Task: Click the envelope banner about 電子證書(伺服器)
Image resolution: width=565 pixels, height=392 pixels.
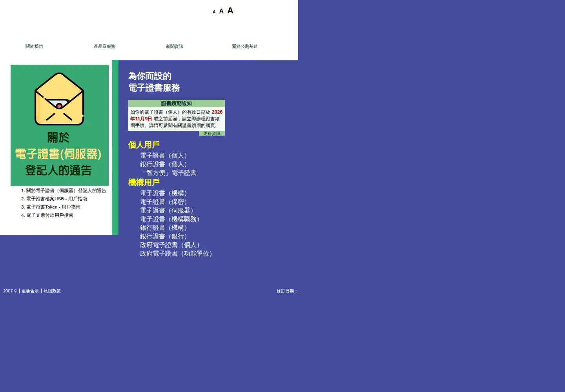Action: pyautogui.click(x=60, y=125)
